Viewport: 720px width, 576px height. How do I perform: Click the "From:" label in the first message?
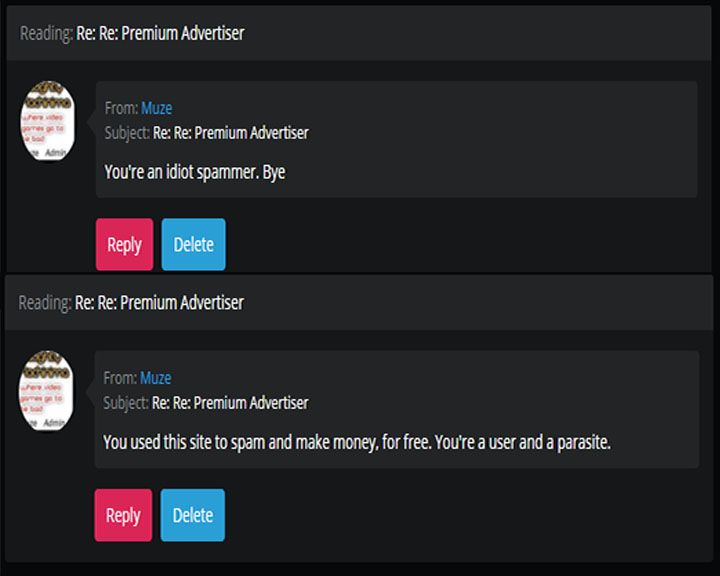click(x=121, y=108)
